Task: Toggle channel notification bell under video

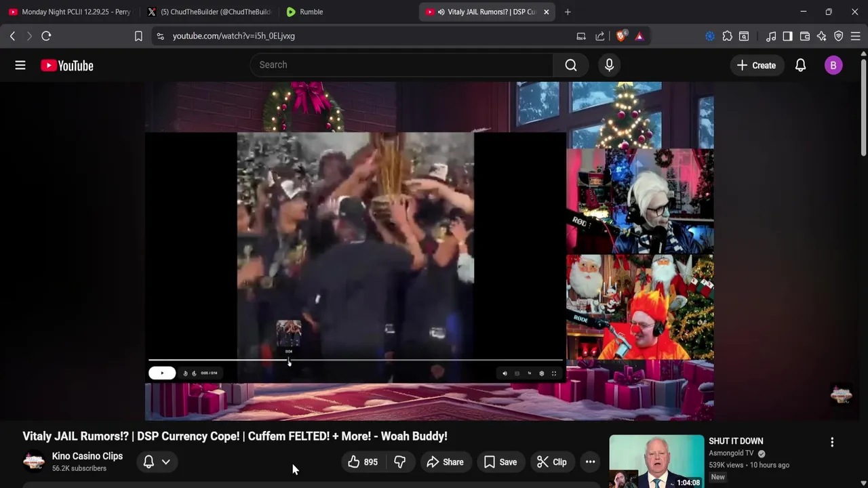Action: click(149, 462)
